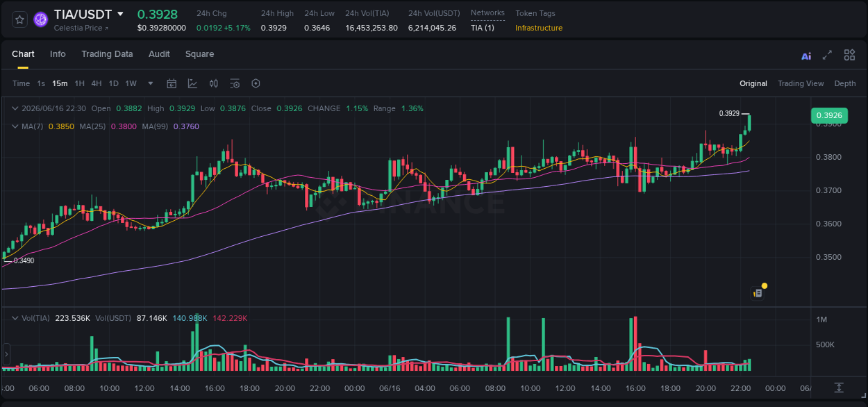Open the hexagon chart settings icon

click(256, 83)
